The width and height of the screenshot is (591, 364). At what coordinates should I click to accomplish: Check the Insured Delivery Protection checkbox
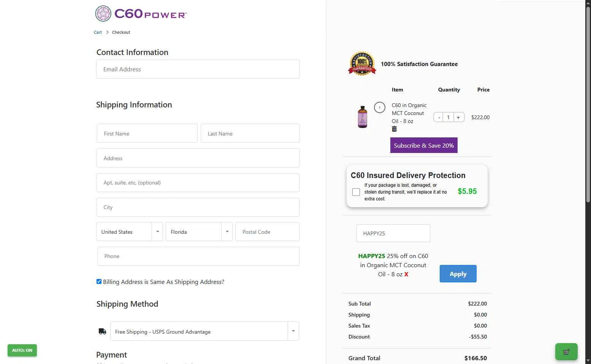click(x=356, y=192)
